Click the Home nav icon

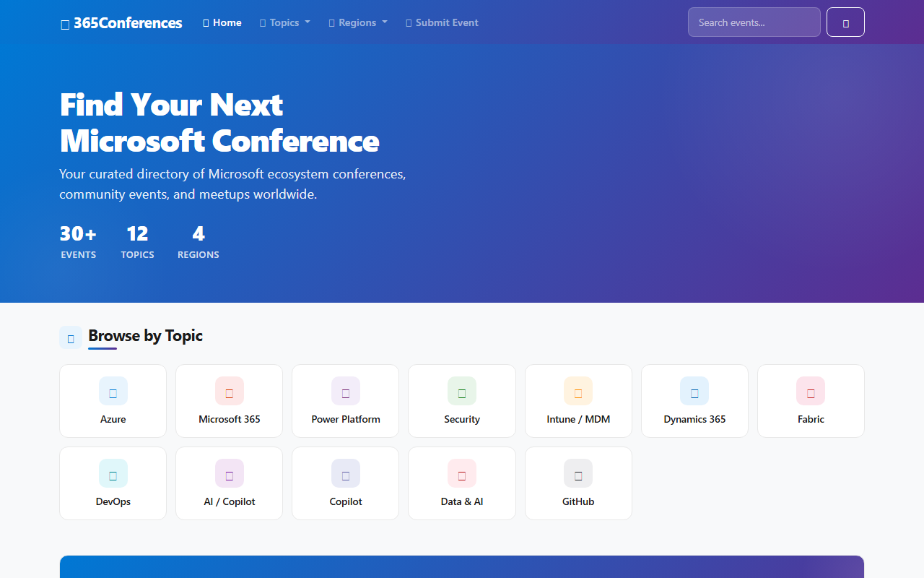click(206, 23)
